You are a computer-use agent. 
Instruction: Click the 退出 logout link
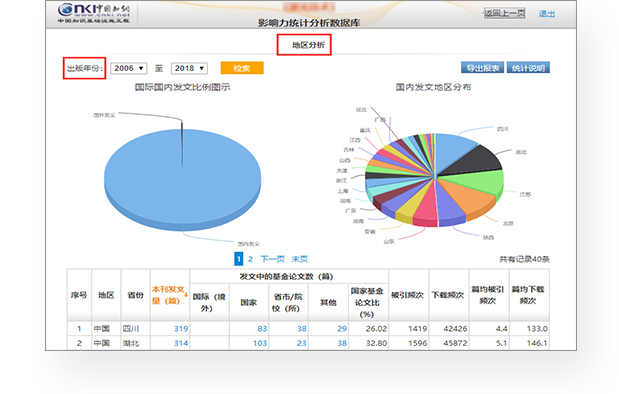[x=547, y=14]
